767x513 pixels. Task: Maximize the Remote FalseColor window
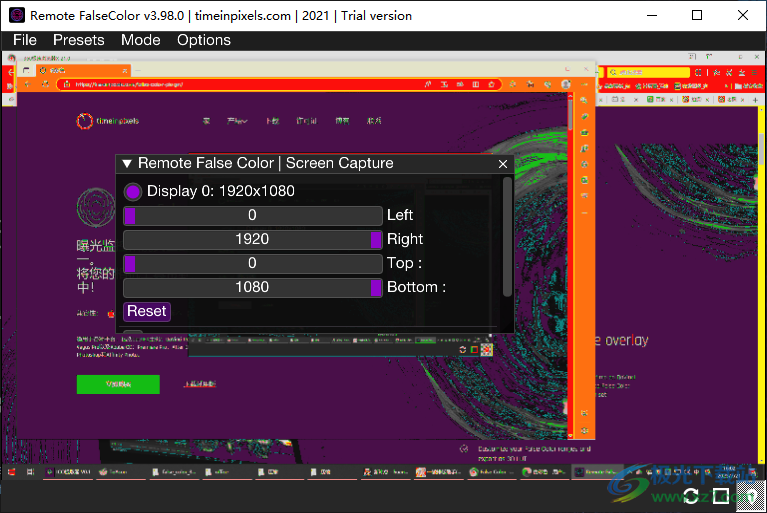point(697,15)
